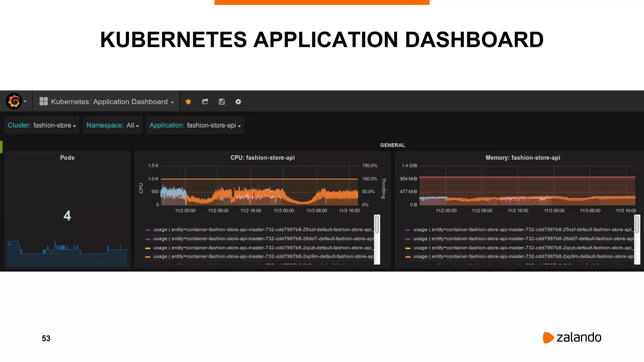Screen dimensions: 644x362
Task: Open dashboard settings gear icon
Action: [238, 101]
